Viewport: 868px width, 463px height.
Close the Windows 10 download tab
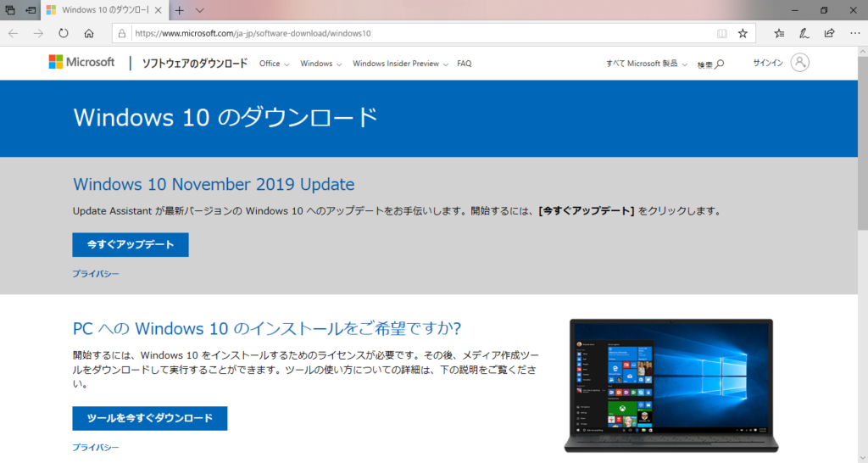coord(159,10)
